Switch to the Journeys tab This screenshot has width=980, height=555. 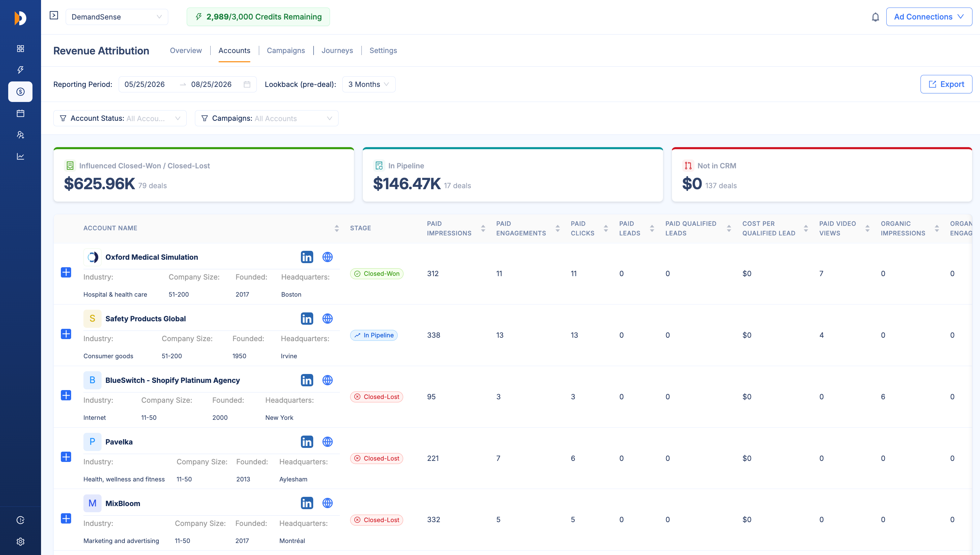point(337,50)
